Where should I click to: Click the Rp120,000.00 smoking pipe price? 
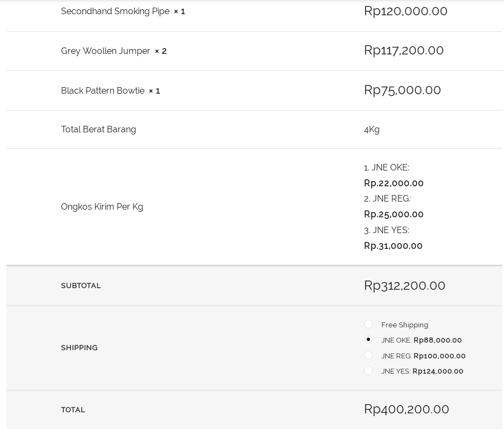[x=405, y=11]
